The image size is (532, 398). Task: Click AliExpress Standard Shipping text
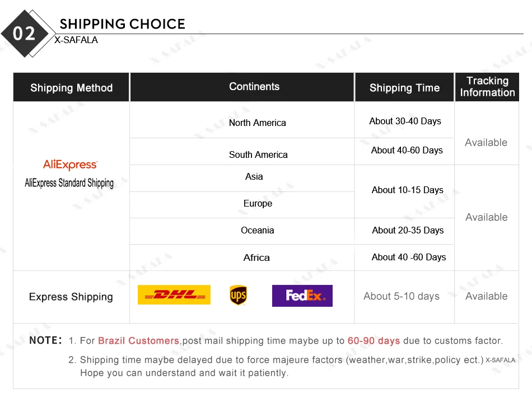[x=69, y=183]
